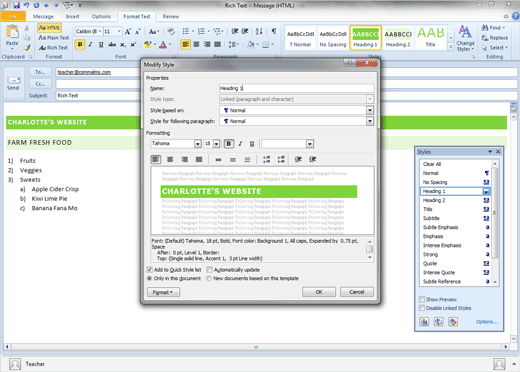The width and height of the screenshot is (520, 372).
Task: Click ribbon font color icon
Action: tap(163, 45)
